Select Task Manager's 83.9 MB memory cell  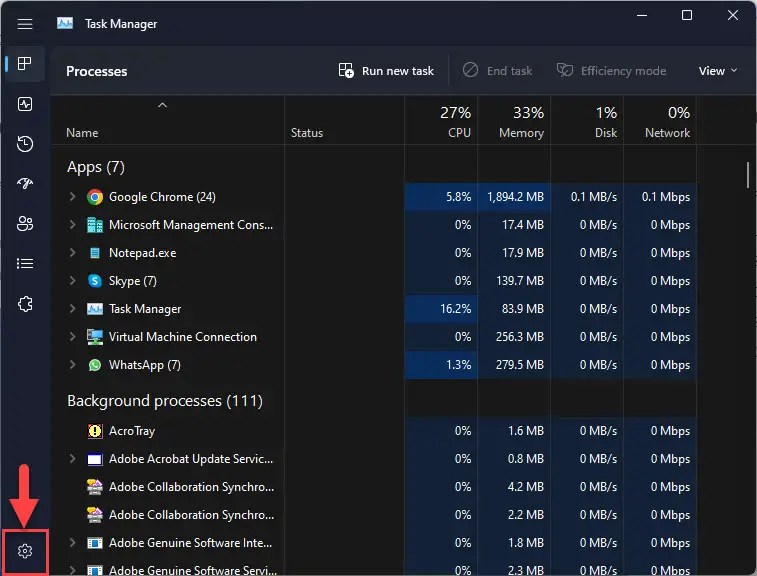[x=514, y=309]
